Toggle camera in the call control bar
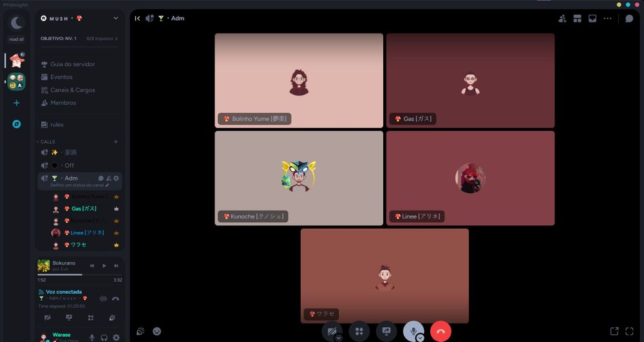This screenshot has height=342, width=644. (331, 330)
